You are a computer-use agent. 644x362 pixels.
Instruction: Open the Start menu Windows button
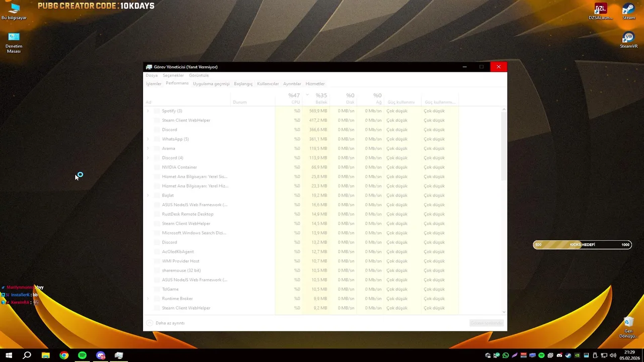click(x=9, y=355)
